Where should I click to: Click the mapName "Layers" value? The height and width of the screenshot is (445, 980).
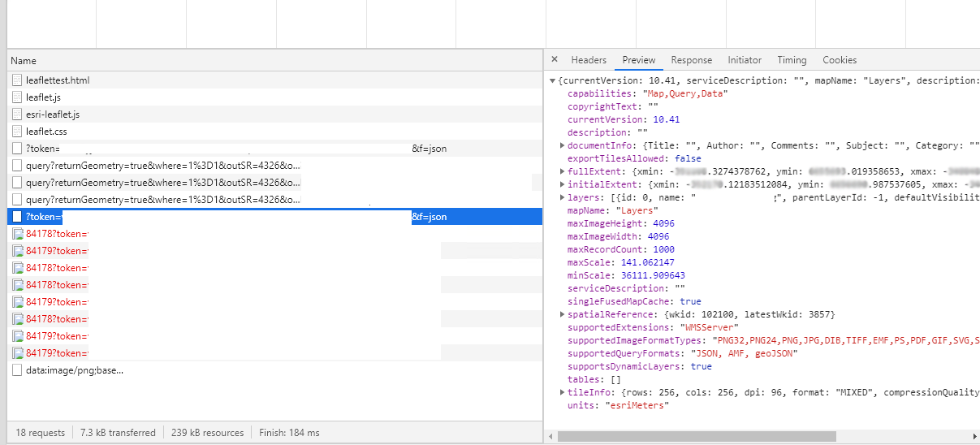(637, 210)
